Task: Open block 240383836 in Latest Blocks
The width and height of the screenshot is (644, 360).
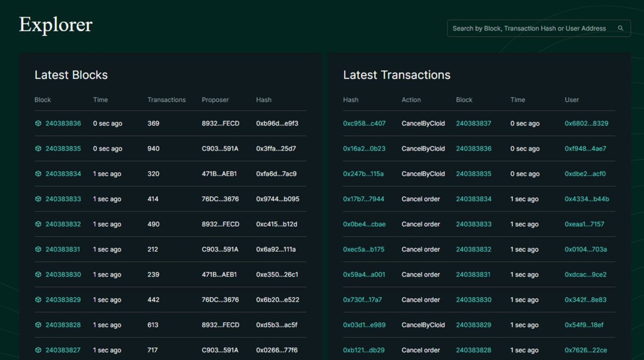Action: tap(63, 123)
